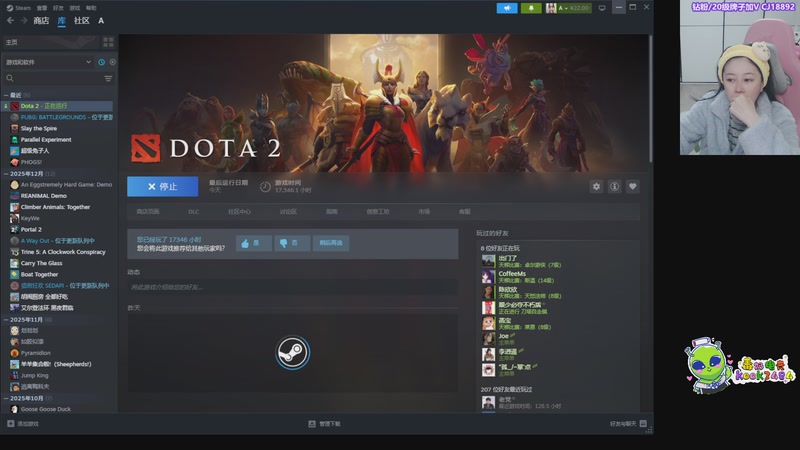The height and width of the screenshot is (450, 800).
Task: Open the green notifications bell
Action: [x=530, y=8]
